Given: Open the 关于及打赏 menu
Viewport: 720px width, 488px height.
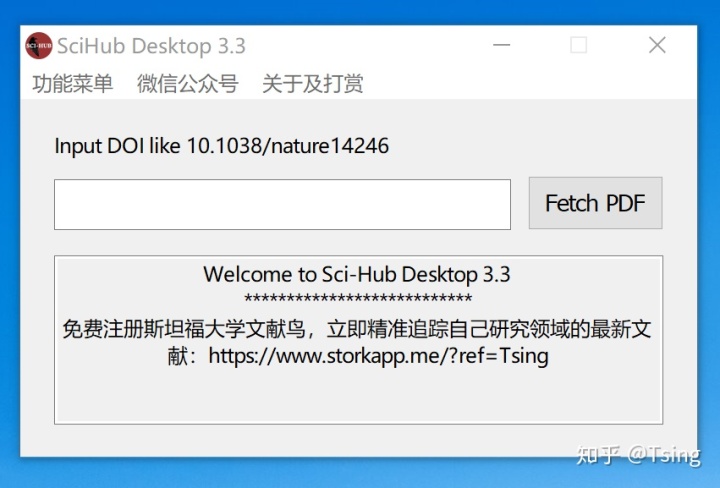Looking at the screenshot, I should point(313,84).
